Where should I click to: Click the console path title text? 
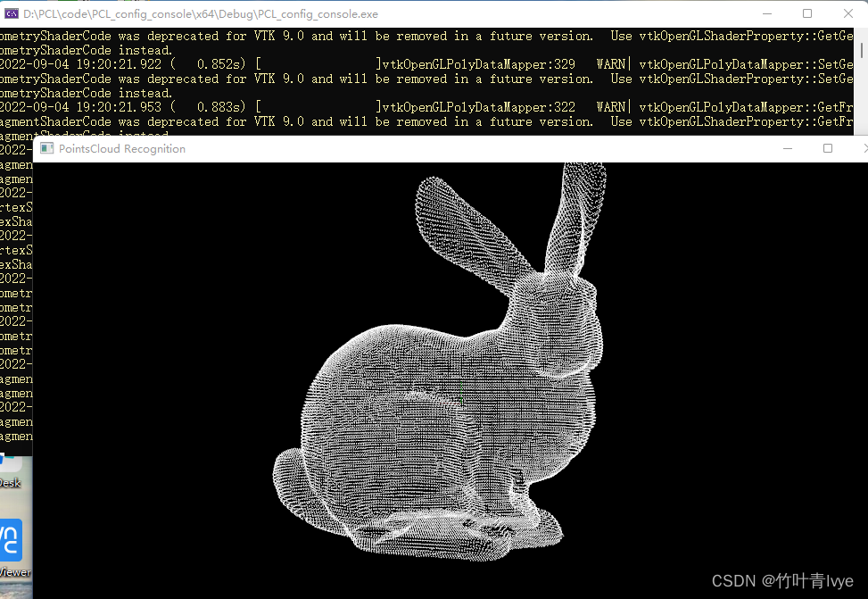[x=201, y=14]
